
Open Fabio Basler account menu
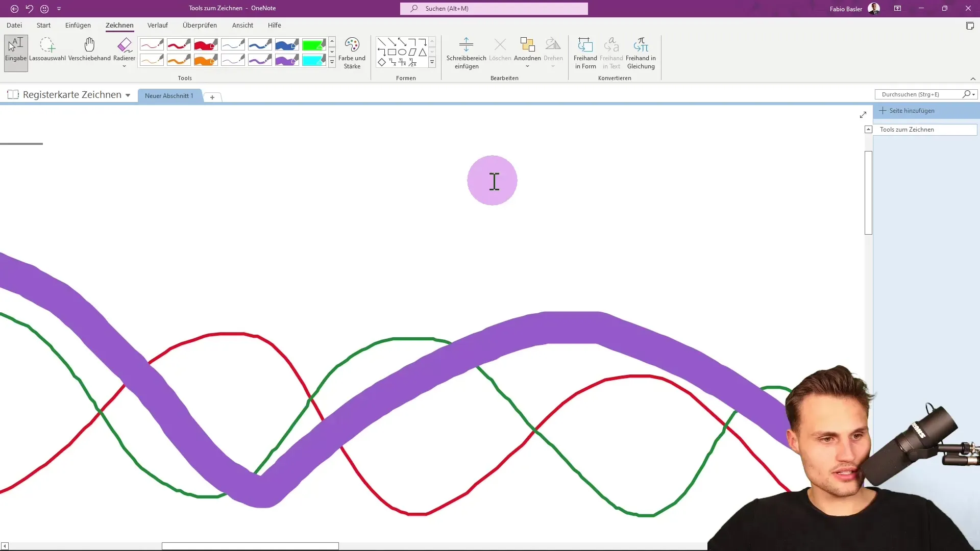point(855,9)
